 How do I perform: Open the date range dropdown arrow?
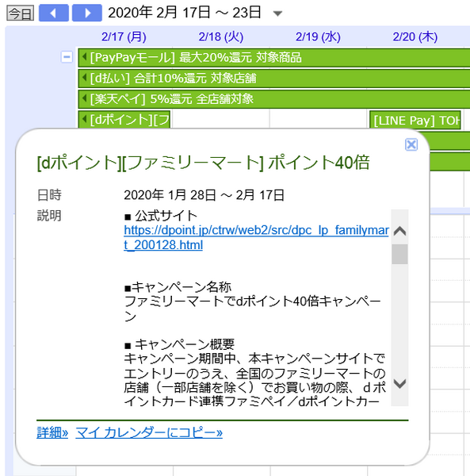click(x=277, y=13)
